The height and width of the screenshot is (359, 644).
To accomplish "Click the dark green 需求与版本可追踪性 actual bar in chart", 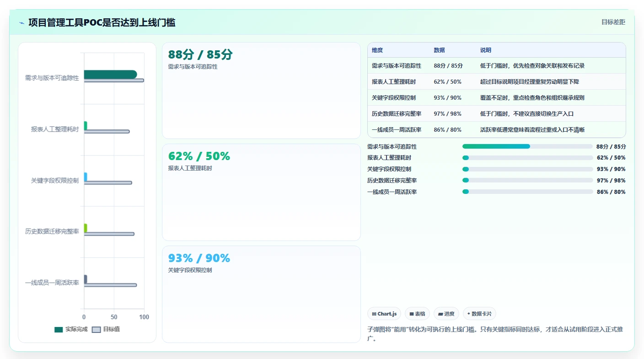I will (110, 75).
